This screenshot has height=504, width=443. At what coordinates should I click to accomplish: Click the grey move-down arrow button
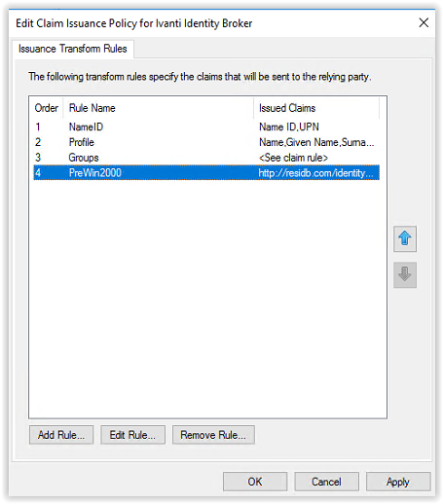click(x=405, y=274)
